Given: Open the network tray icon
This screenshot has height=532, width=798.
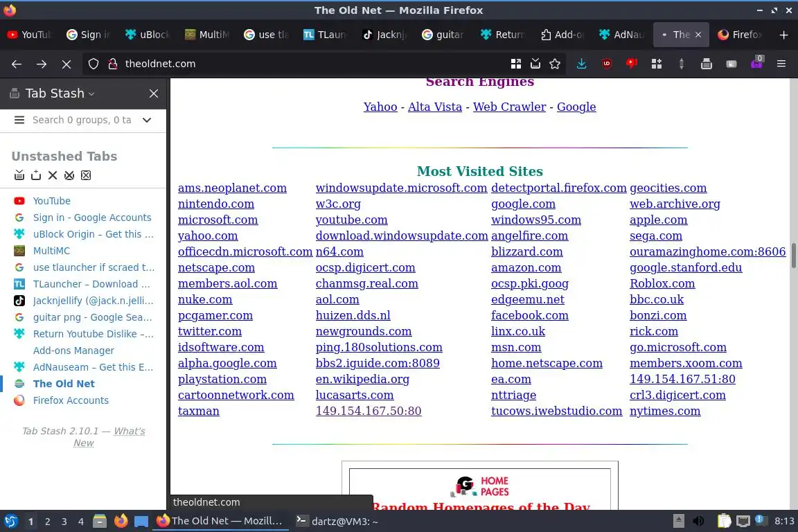Looking at the screenshot, I should click(743, 522).
